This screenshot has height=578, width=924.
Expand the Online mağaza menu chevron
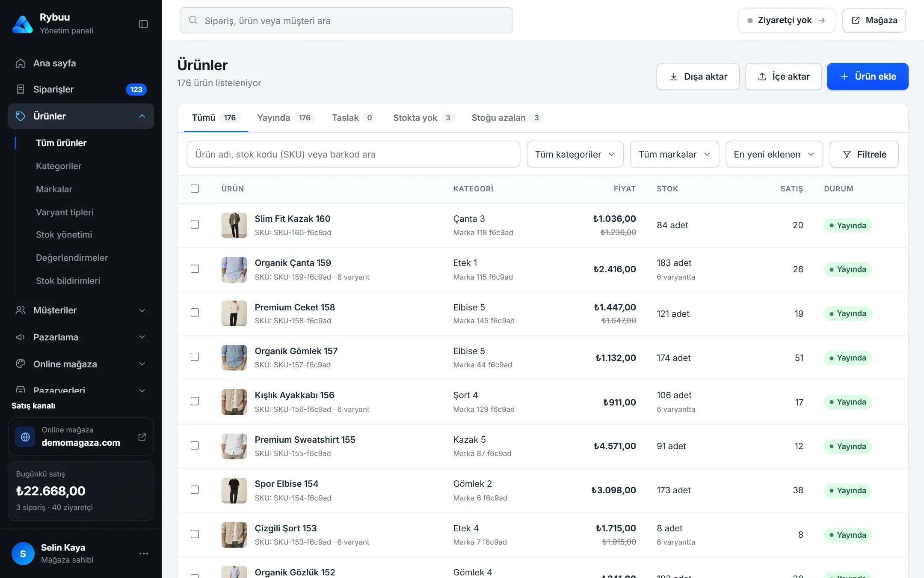pyautogui.click(x=142, y=364)
